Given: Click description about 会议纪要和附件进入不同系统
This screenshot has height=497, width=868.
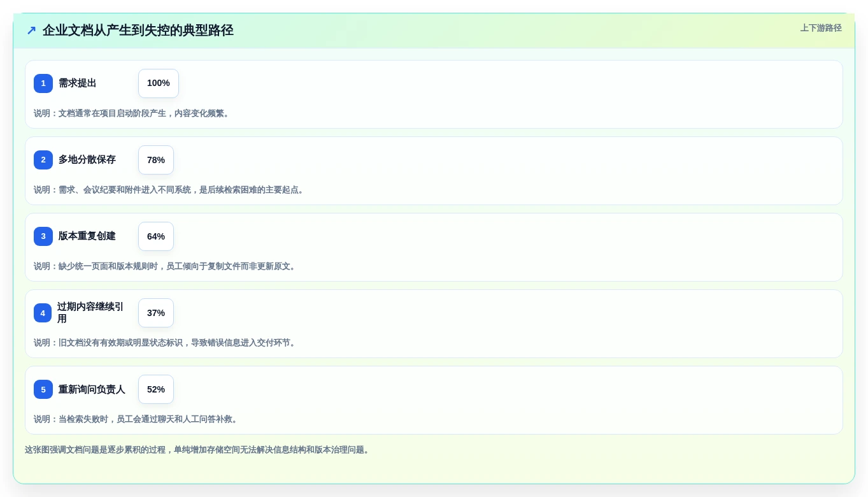Looking at the screenshot, I should [170, 190].
